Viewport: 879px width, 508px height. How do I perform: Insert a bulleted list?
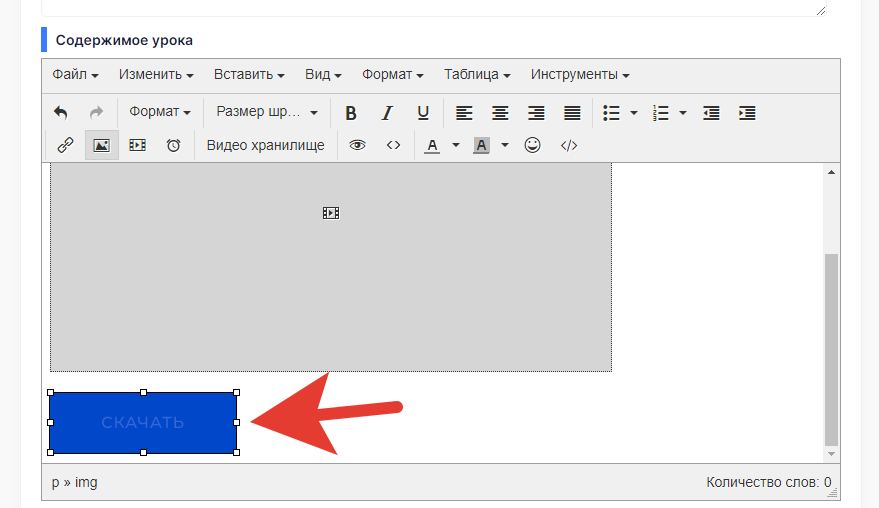click(x=611, y=113)
